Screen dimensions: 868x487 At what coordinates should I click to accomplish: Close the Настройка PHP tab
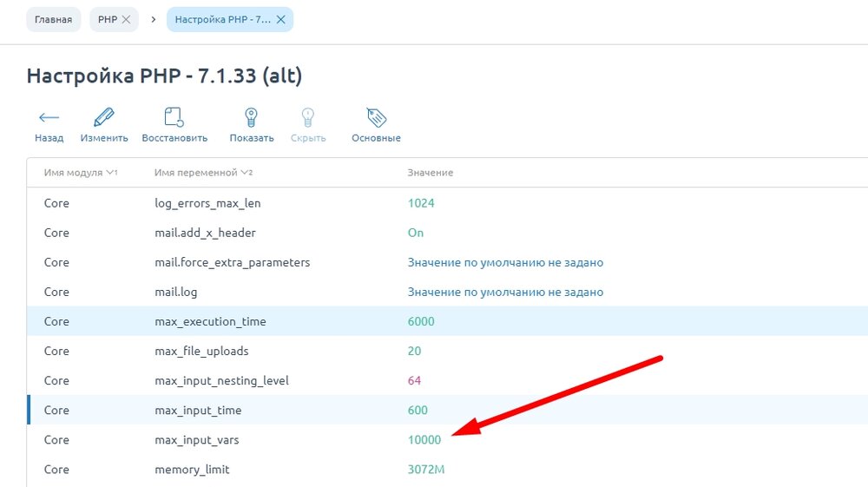280,19
